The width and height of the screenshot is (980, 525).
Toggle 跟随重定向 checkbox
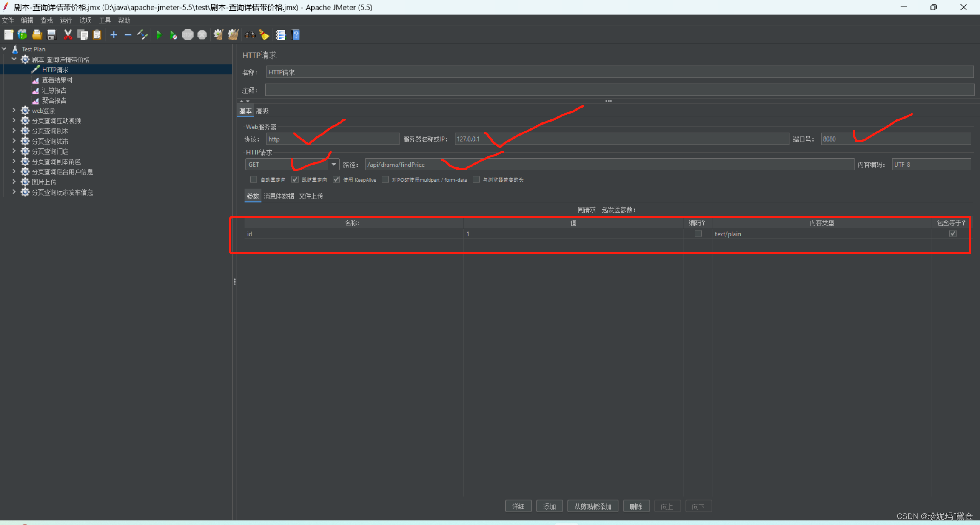pos(295,179)
